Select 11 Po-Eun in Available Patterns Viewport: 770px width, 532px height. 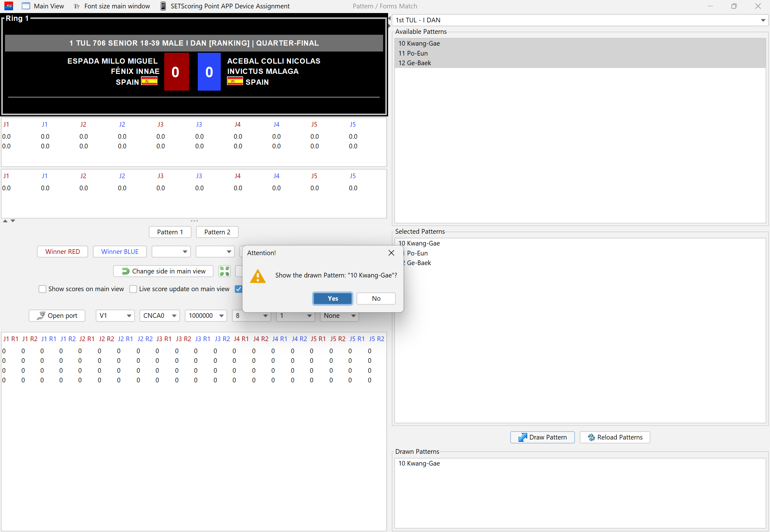pyautogui.click(x=580, y=53)
